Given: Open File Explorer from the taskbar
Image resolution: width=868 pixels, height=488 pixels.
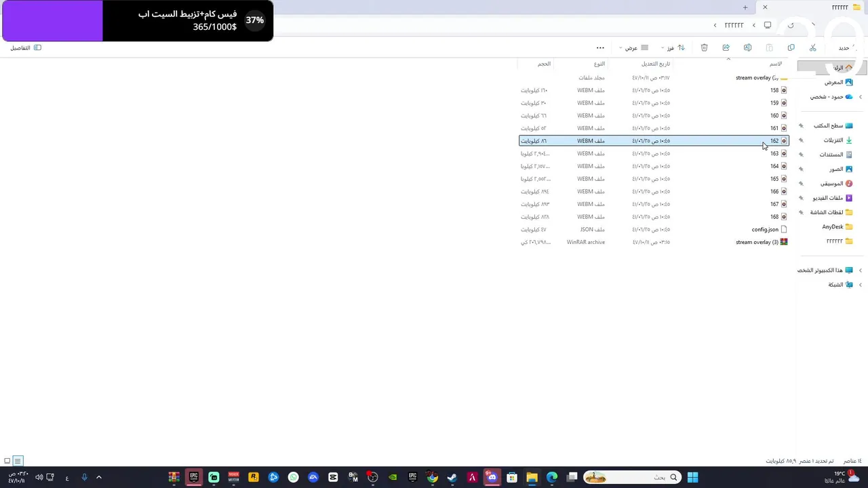Looking at the screenshot, I should [532, 477].
